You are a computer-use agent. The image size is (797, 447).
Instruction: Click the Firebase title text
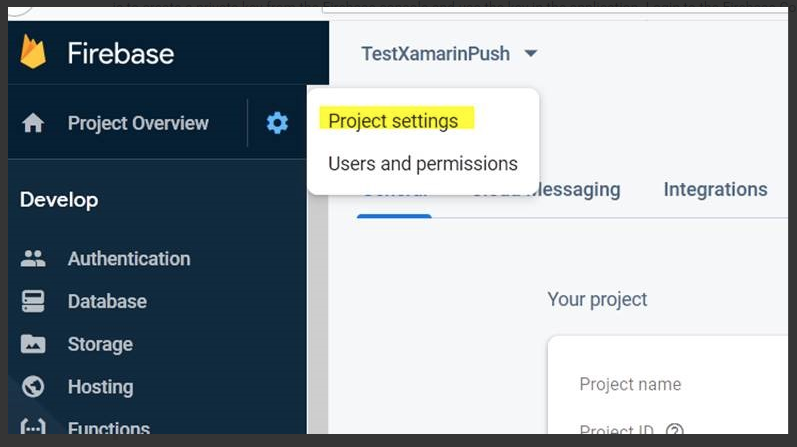[x=120, y=53]
